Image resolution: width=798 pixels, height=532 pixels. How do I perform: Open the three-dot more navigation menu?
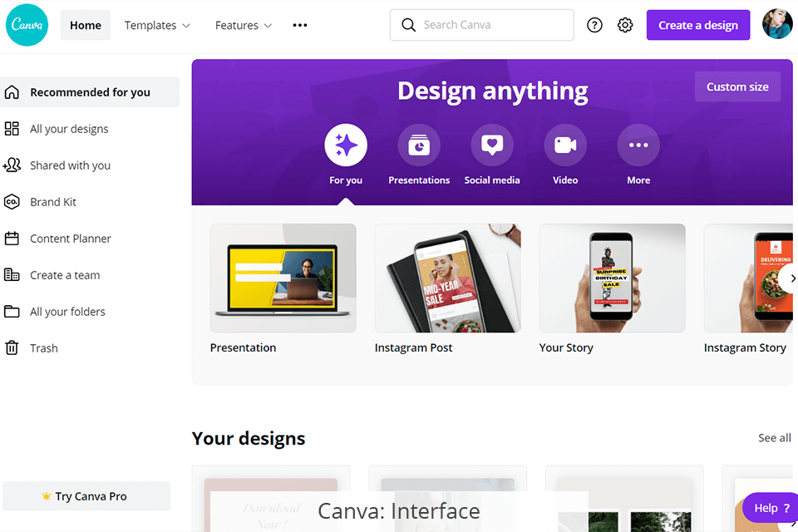point(300,25)
